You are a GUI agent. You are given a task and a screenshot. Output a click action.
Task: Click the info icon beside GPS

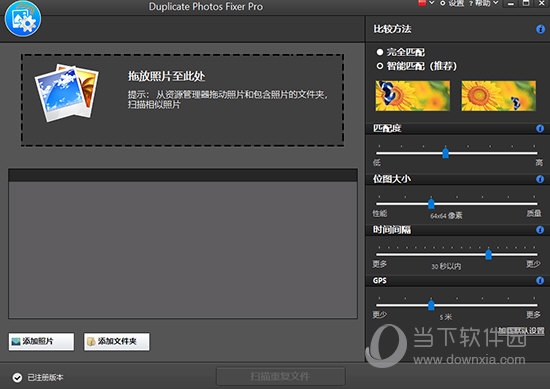[x=540, y=281]
